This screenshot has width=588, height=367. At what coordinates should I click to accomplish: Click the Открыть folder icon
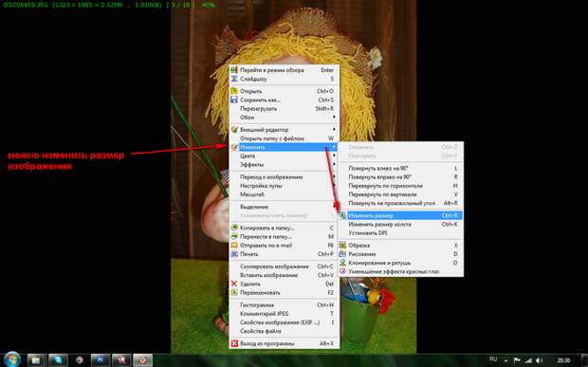234,91
